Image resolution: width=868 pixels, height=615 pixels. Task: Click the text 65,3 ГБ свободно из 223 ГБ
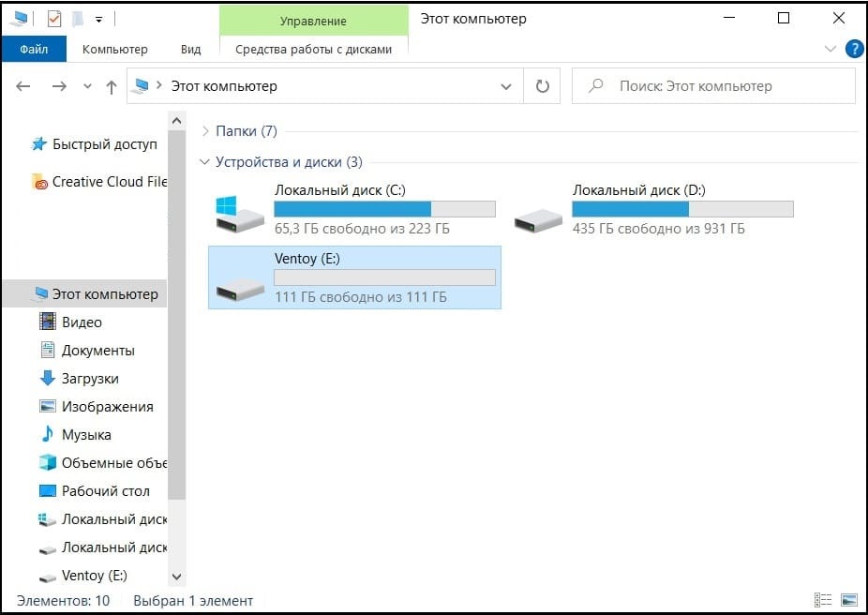click(x=362, y=229)
